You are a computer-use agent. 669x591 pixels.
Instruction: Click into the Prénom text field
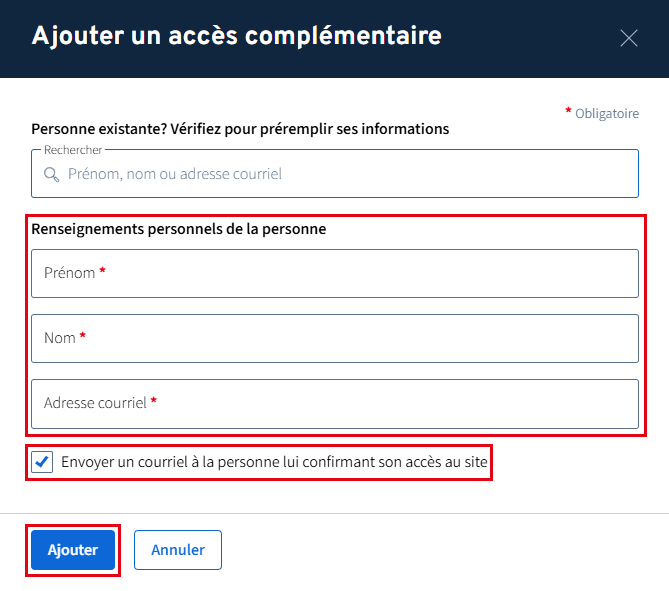pos(335,273)
